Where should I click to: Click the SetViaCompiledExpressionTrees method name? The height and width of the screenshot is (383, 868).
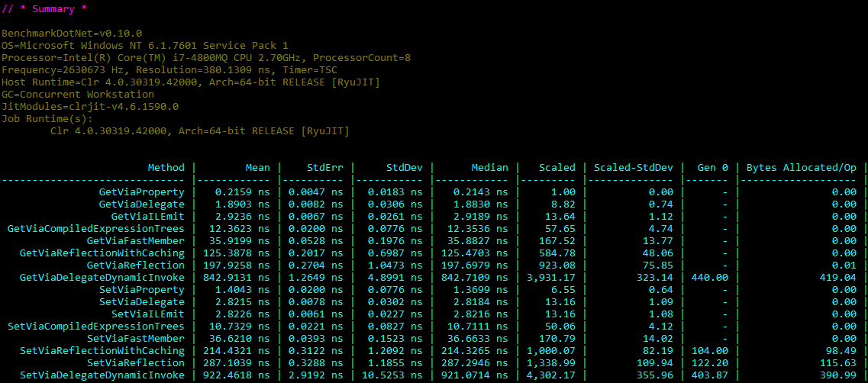pos(95,326)
